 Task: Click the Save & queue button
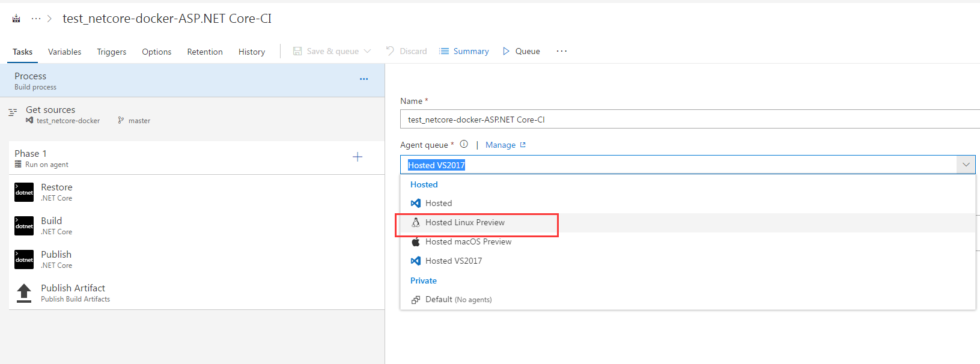[x=326, y=51]
